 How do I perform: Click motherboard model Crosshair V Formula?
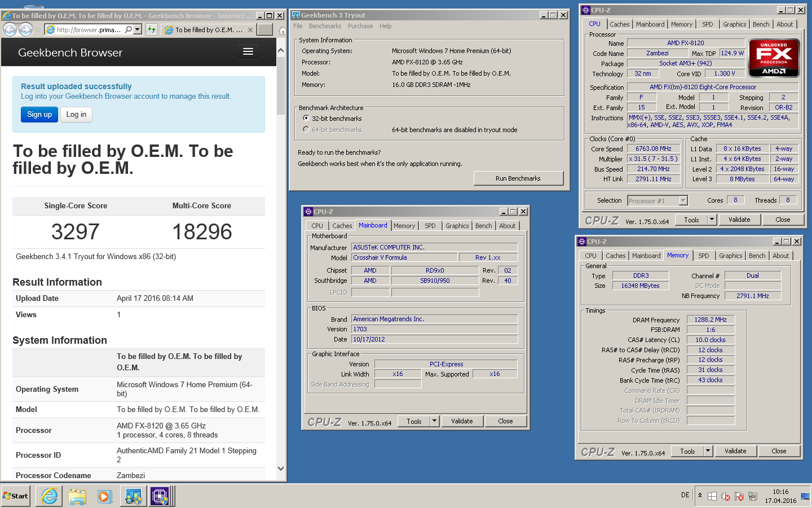404,257
